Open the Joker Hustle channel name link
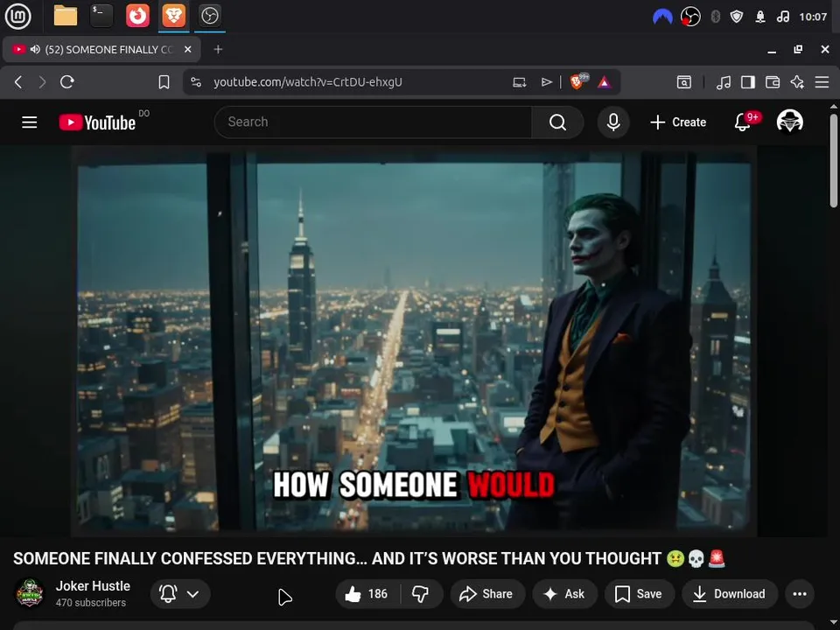Image resolution: width=840 pixels, height=630 pixels. (93, 586)
